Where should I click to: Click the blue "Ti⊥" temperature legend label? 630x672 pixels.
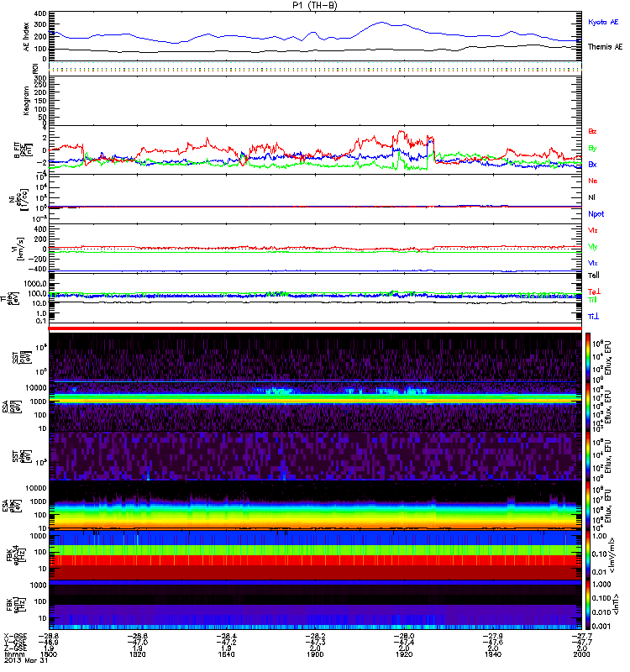click(x=593, y=316)
